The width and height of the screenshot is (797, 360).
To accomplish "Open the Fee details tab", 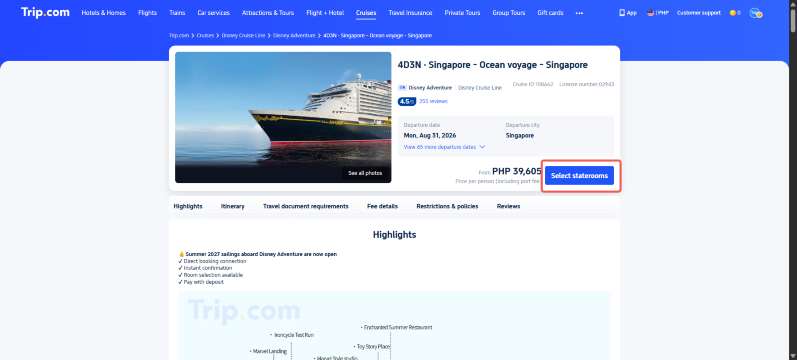I will [x=382, y=206].
